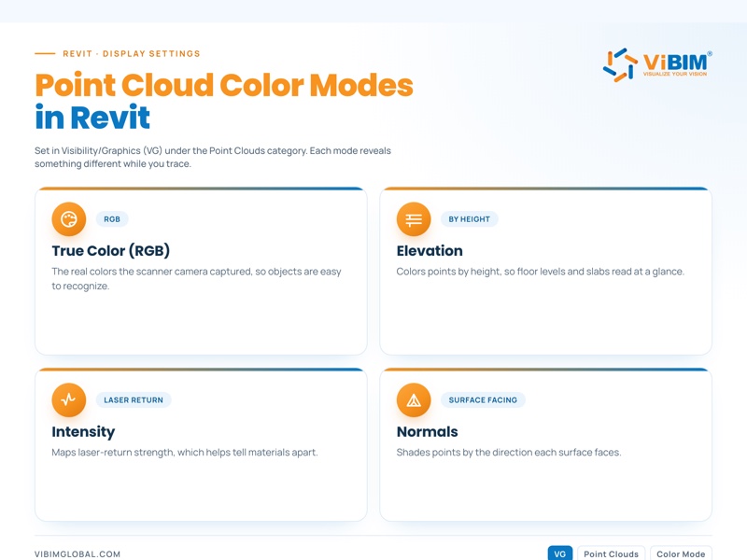
Task: Select the RGB tag
Action: pos(112,219)
